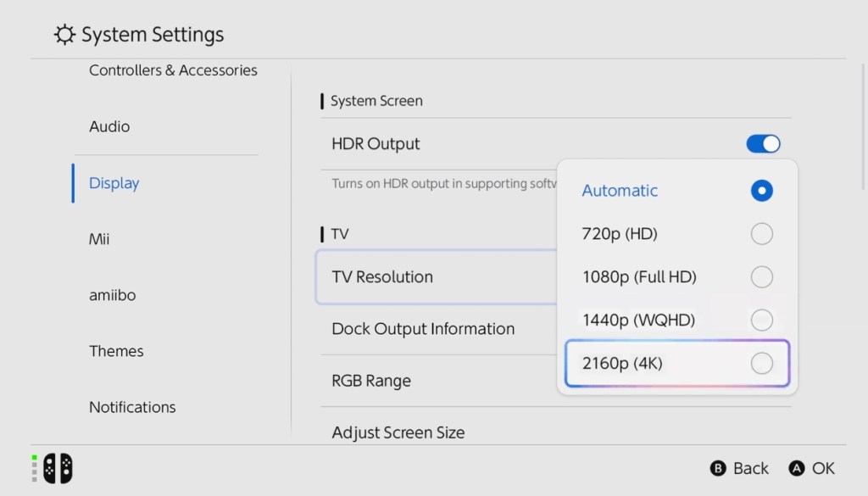Select the Automatic resolution radio button
Viewport: 868px width, 496px height.
tap(761, 191)
